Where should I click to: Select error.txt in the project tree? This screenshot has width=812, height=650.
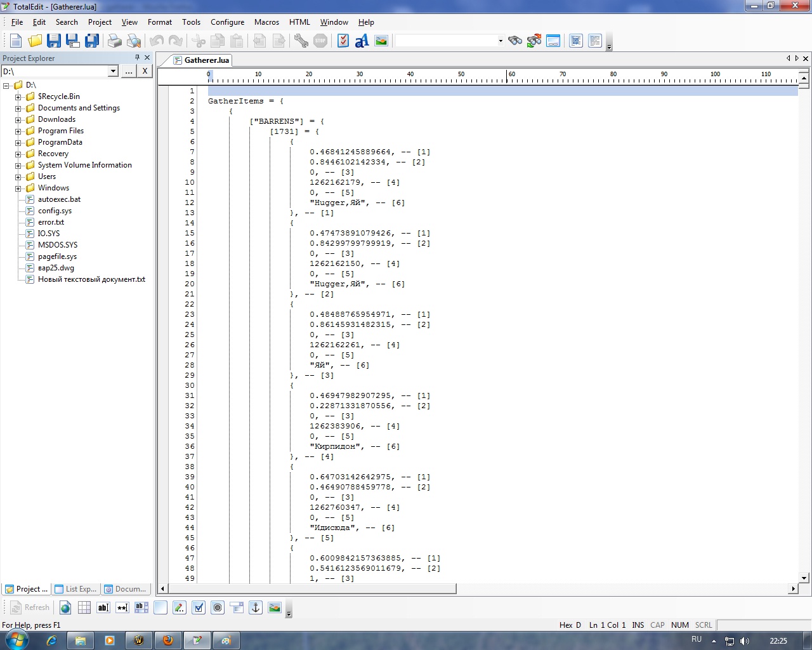click(51, 222)
